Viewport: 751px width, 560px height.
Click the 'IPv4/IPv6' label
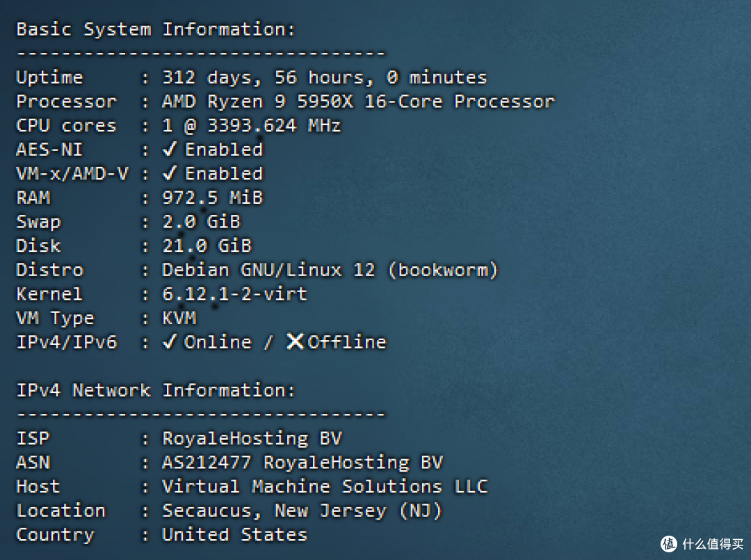(67, 342)
